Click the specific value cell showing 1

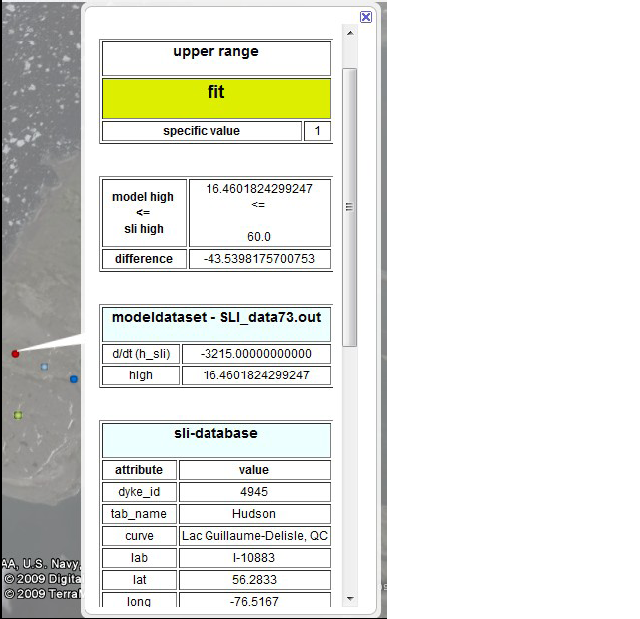click(317, 131)
